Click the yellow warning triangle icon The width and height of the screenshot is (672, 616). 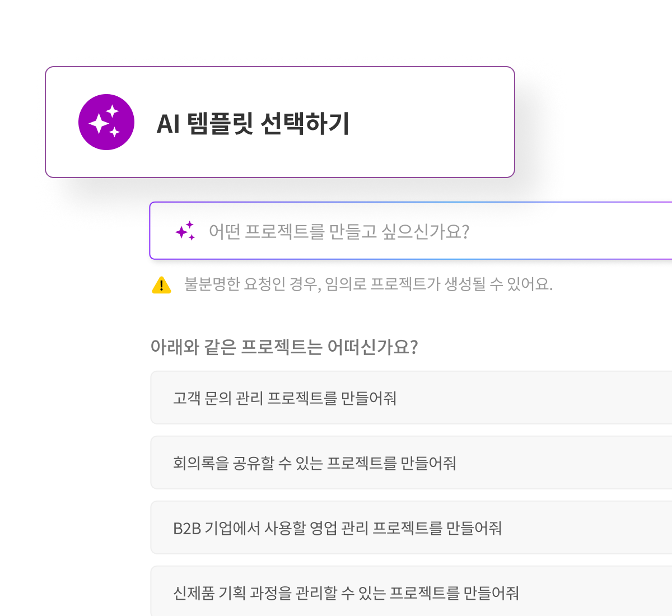click(161, 285)
